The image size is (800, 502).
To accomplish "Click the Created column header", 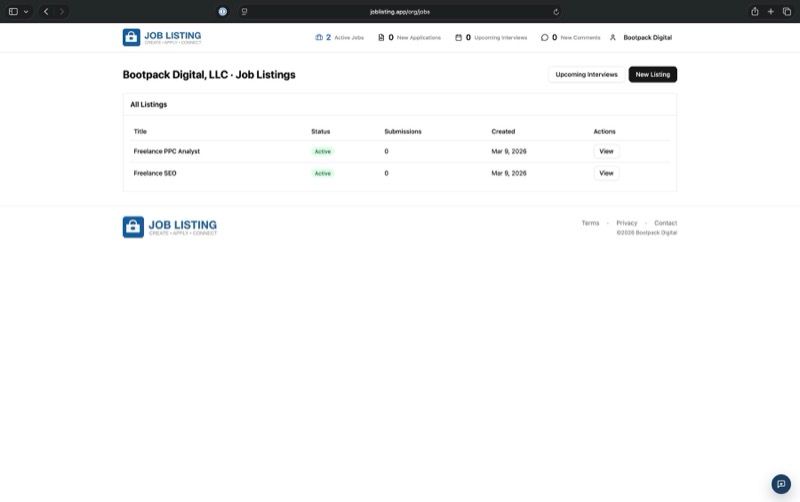I will [x=503, y=131].
